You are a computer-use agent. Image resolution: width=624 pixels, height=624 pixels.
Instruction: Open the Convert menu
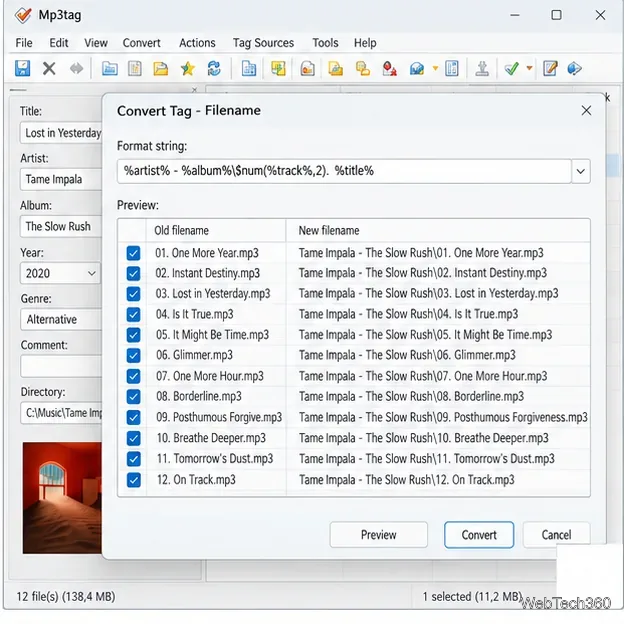tap(141, 43)
